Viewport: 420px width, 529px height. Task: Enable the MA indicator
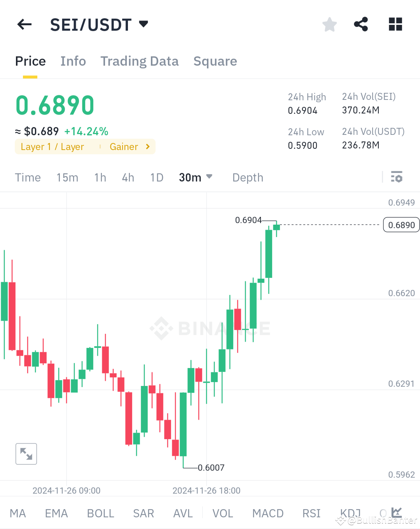coord(18,513)
